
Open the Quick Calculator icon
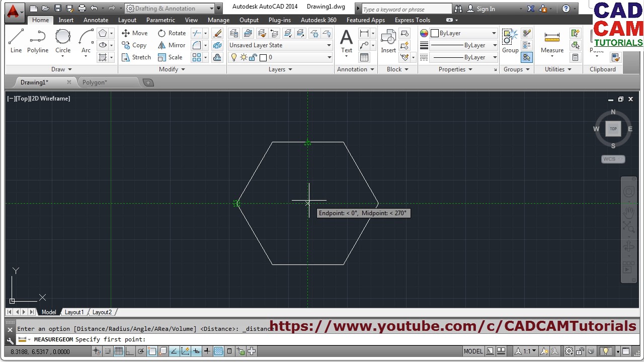(575, 57)
